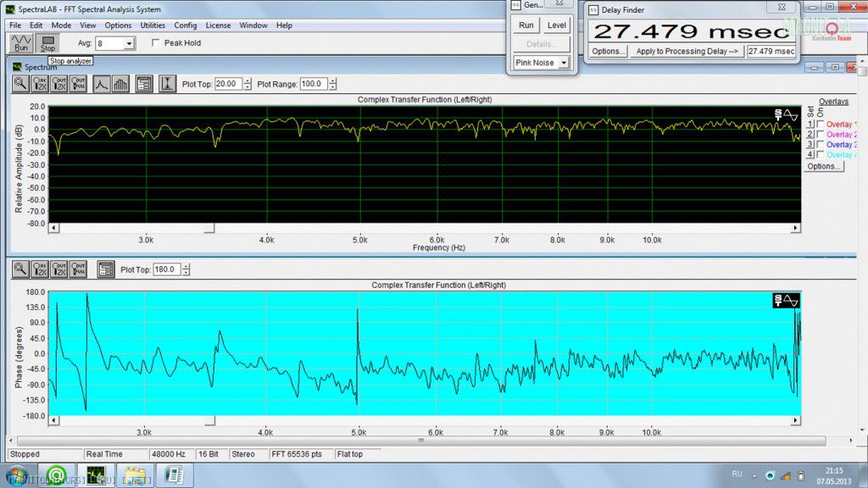Enable Overlay 3 checkbox
The height and width of the screenshot is (488, 868).
(x=821, y=144)
